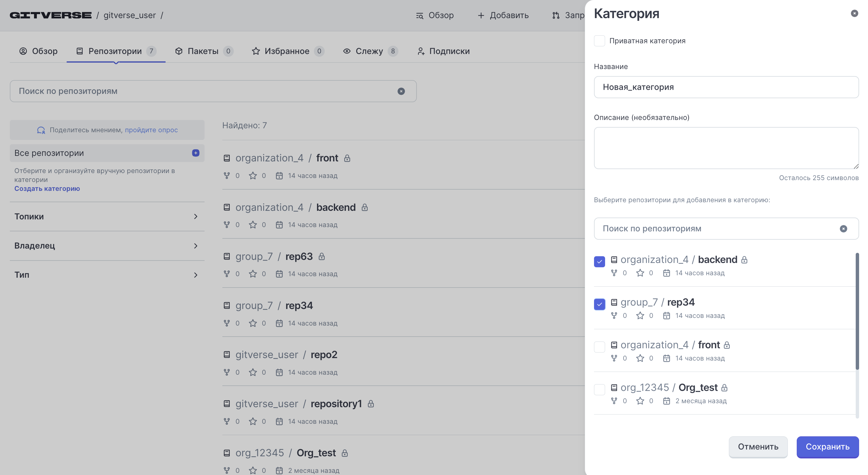
Task: Select Все репозитории in the sidebar
Action: click(107, 153)
